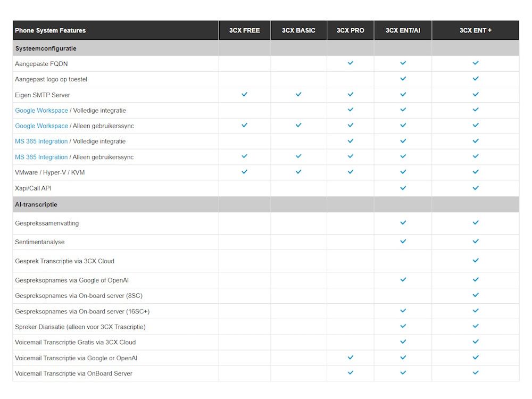532x399 pixels.
Task: Select Voicemail Transcriptie Gratis via 3CX Cloud label
Action: pyautogui.click(x=76, y=342)
